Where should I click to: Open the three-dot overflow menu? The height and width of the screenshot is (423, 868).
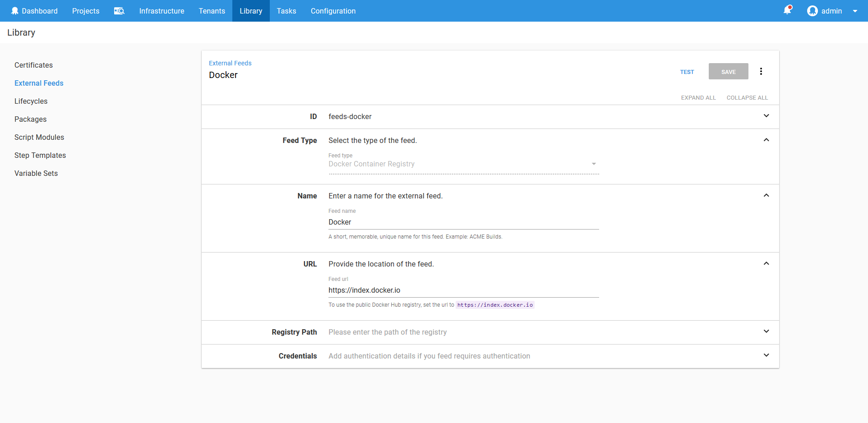(x=761, y=71)
